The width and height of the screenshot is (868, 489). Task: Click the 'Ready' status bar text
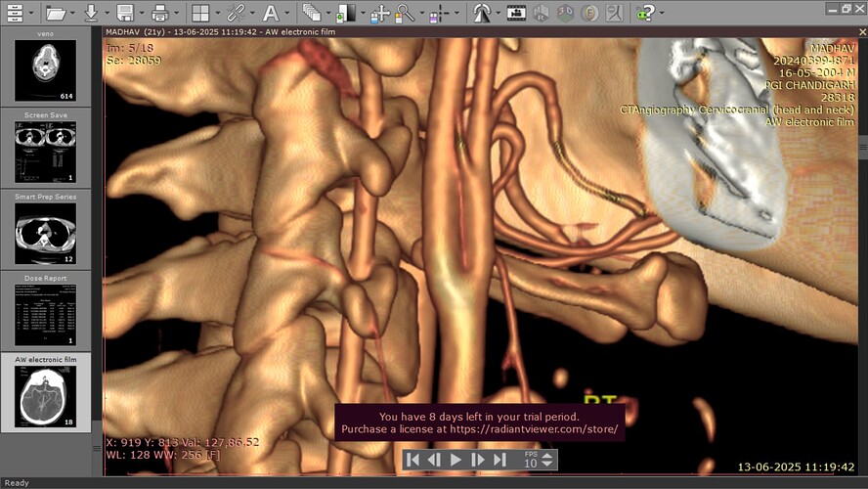coord(17,483)
